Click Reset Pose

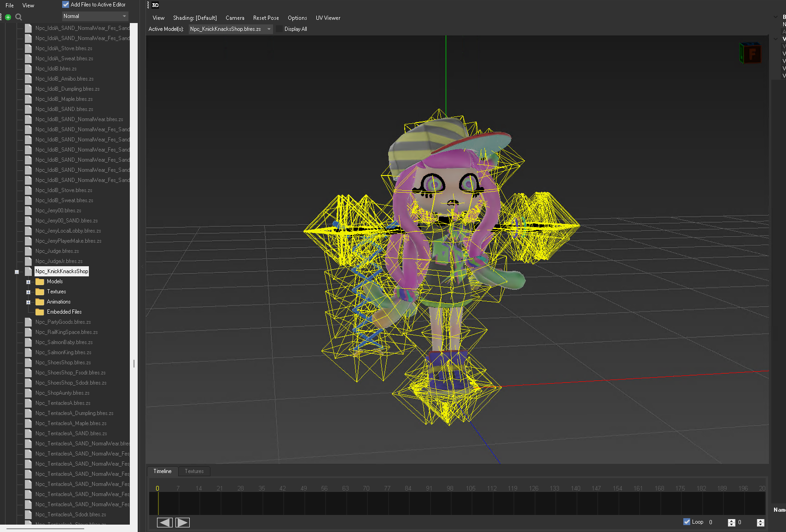coord(266,18)
